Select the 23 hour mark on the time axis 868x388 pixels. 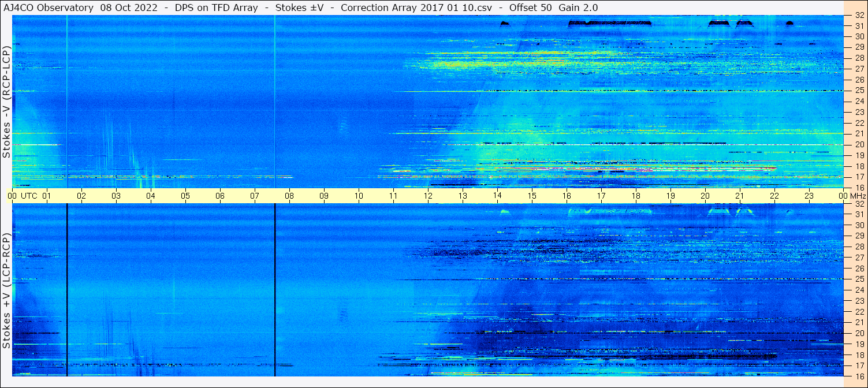coord(809,196)
